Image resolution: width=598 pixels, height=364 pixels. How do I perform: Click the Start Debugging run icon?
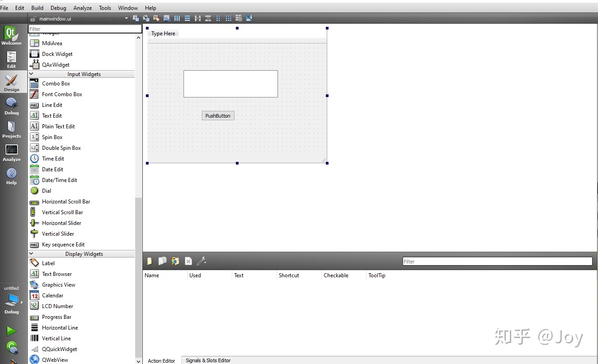pos(12,347)
